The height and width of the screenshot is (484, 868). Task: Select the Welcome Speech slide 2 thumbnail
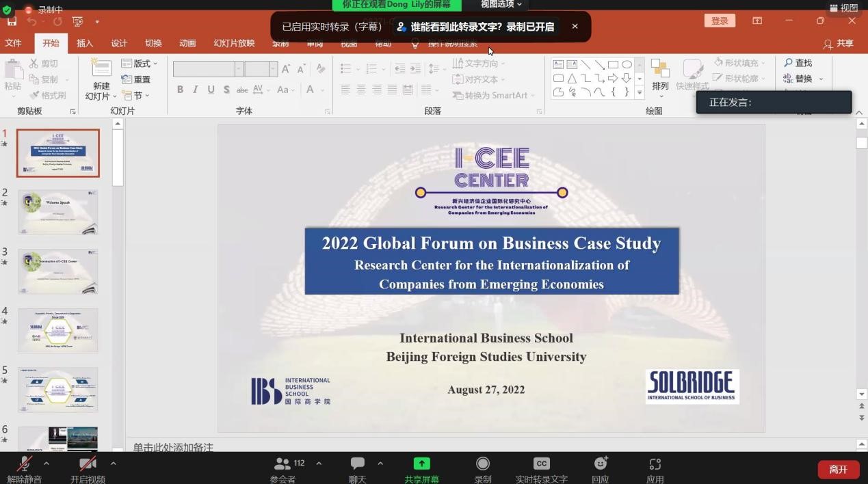[x=58, y=213]
